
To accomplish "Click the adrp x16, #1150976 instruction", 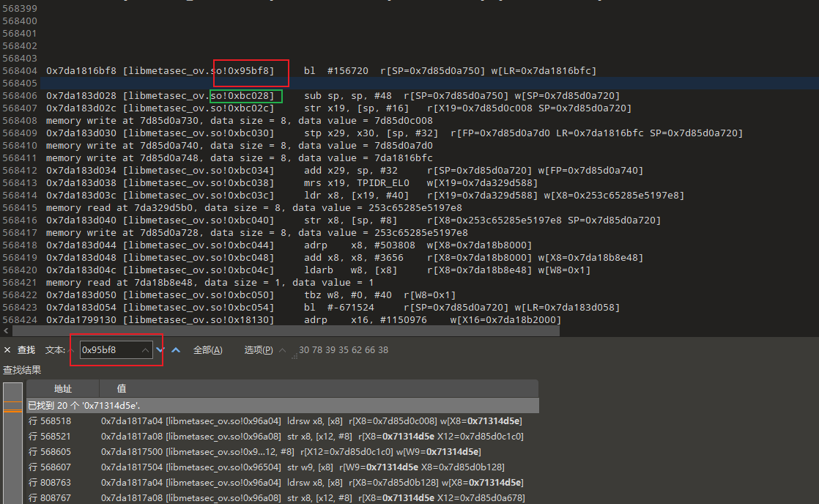I will (365, 320).
